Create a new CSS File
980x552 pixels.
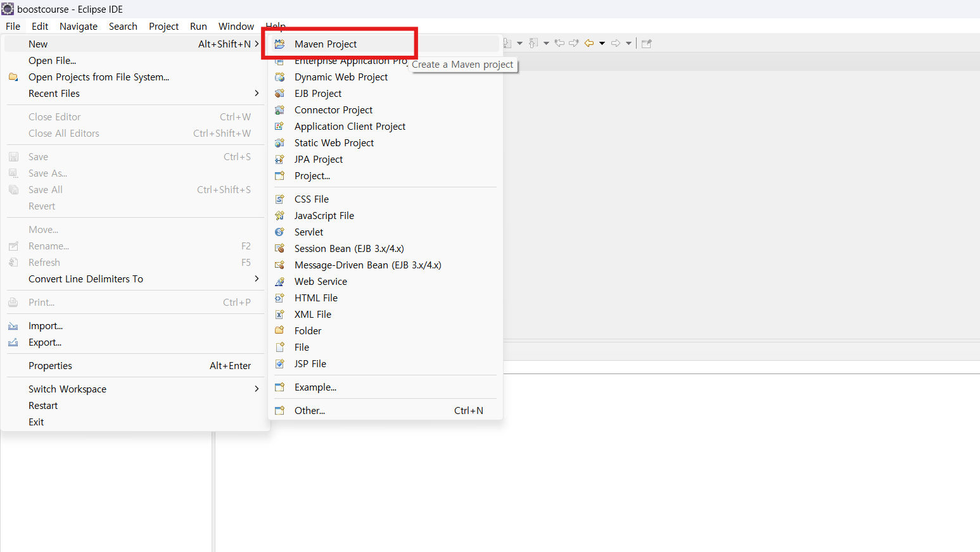(385, 199)
